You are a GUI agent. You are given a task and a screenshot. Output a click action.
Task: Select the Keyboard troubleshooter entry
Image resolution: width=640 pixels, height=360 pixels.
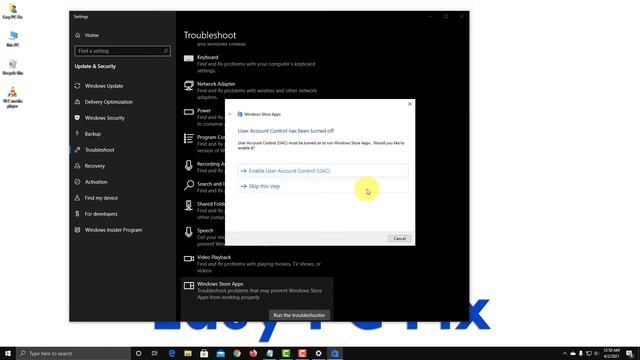pos(256,64)
